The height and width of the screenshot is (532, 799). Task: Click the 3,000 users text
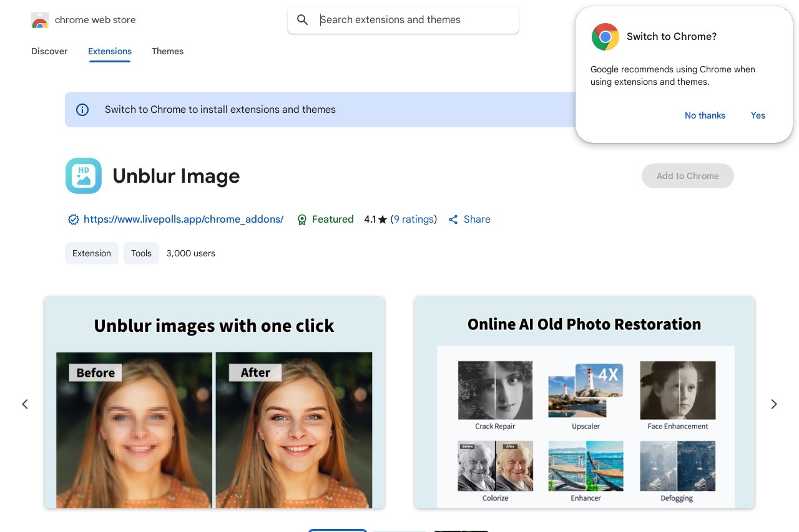(191, 253)
